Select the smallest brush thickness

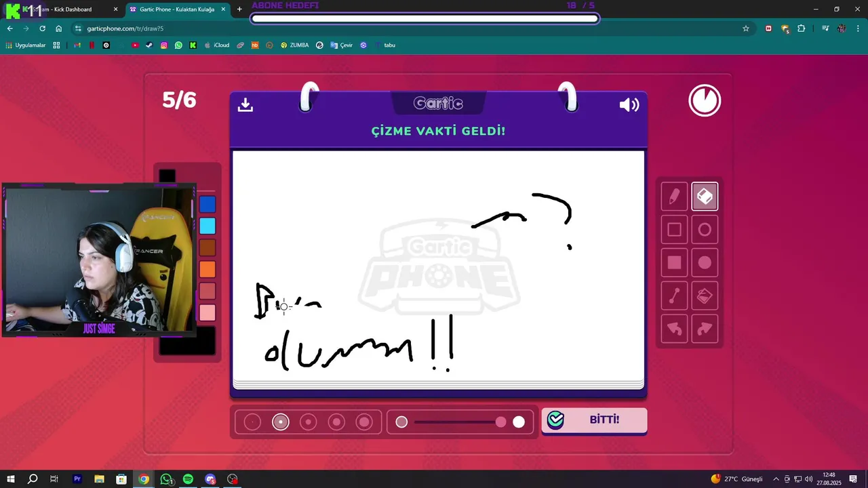[x=252, y=422]
